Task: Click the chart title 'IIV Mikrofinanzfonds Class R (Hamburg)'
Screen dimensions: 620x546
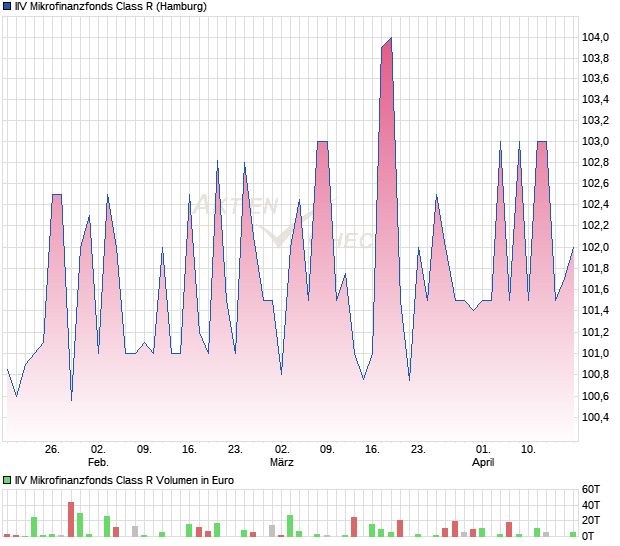Action: click(x=111, y=7)
